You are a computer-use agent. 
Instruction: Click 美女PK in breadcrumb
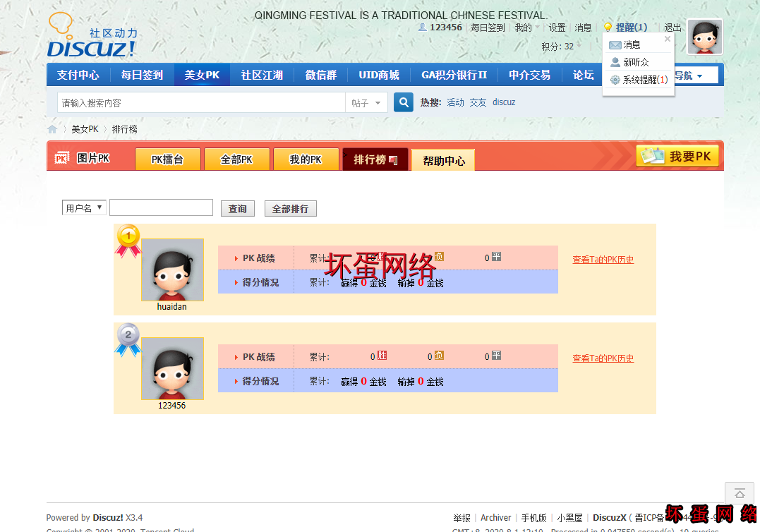point(85,129)
